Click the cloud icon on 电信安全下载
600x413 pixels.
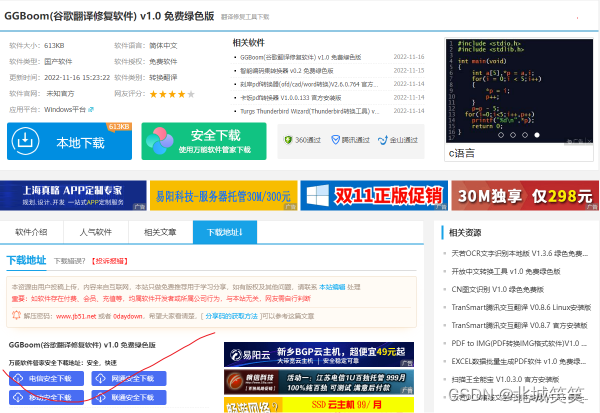point(18,379)
